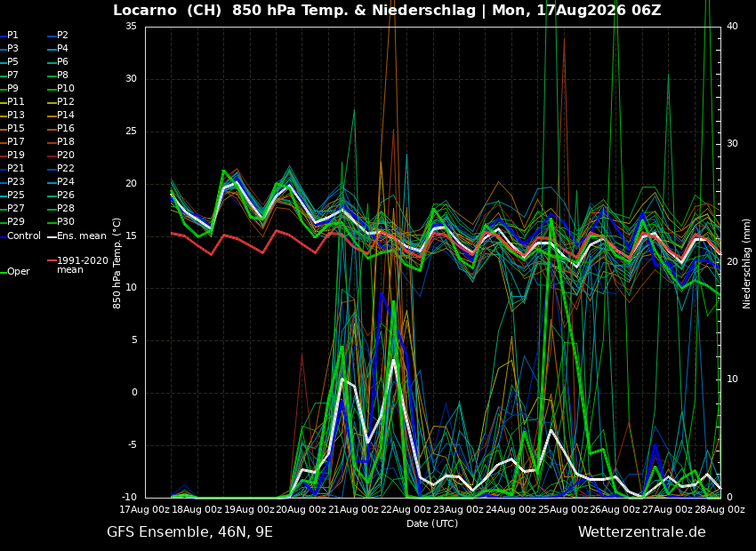Click the 22Aug 00z date label

tap(406, 509)
